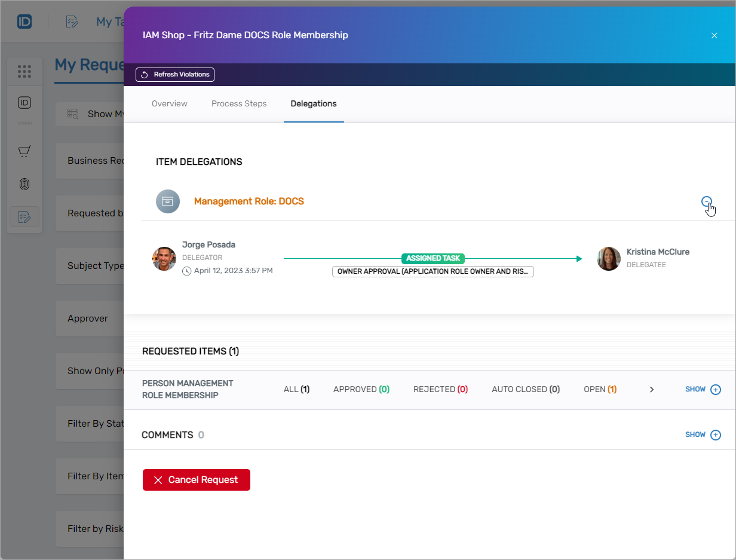Click the Refresh Violations button

click(175, 75)
